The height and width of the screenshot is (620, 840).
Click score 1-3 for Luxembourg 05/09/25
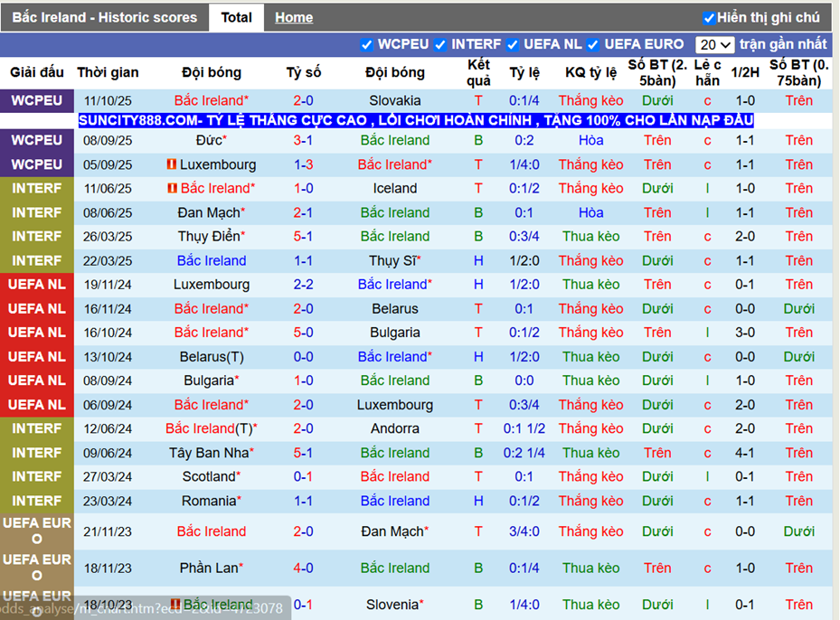click(303, 164)
